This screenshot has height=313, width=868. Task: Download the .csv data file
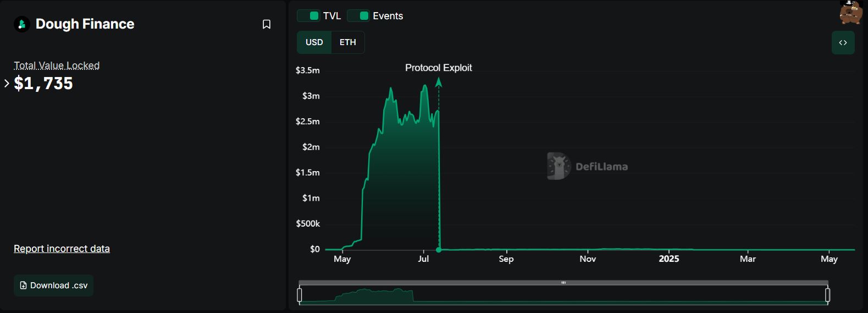tap(53, 285)
